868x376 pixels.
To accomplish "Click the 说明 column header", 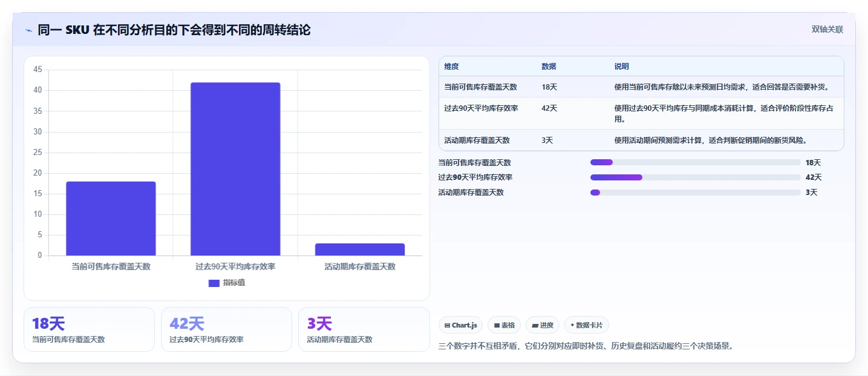I will click(x=622, y=67).
